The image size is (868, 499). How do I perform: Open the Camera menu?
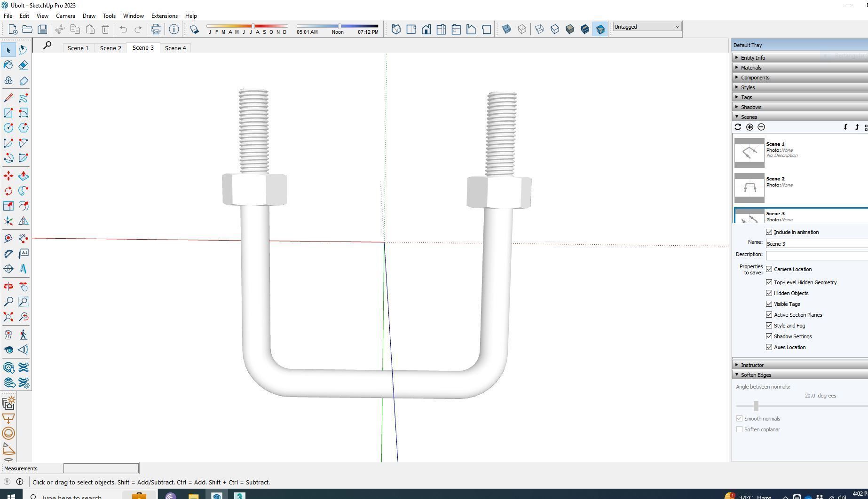(65, 16)
